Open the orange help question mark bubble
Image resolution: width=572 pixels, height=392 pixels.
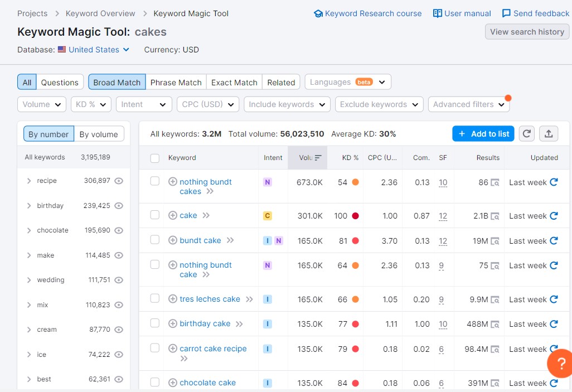point(560,363)
